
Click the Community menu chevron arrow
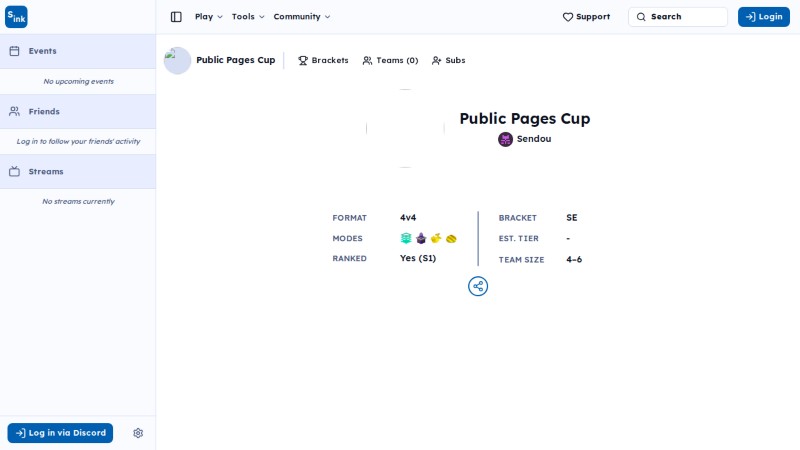pyautogui.click(x=328, y=17)
